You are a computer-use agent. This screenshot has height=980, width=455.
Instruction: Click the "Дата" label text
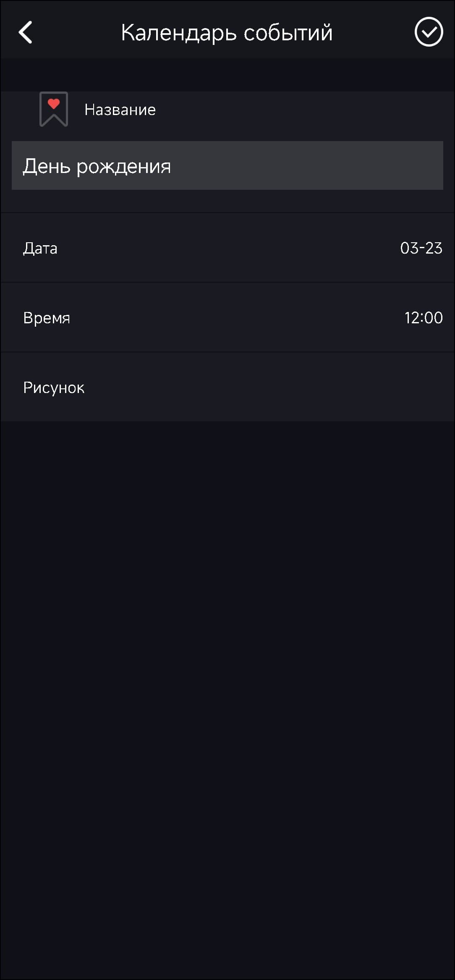point(40,249)
